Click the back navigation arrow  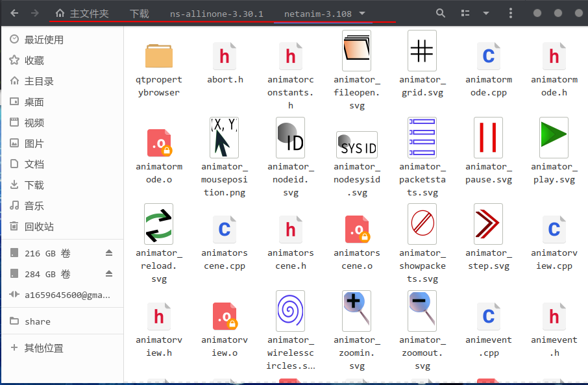click(x=14, y=12)
